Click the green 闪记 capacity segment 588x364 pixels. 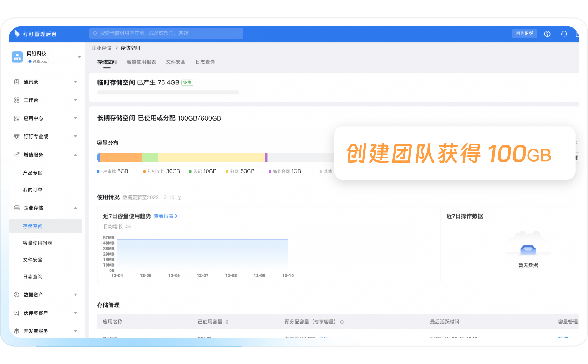(150, 157)
